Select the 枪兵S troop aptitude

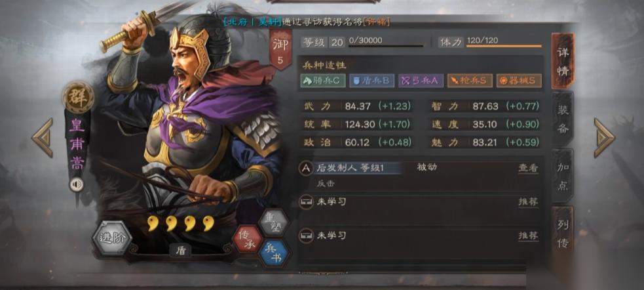tap(470, 81)
